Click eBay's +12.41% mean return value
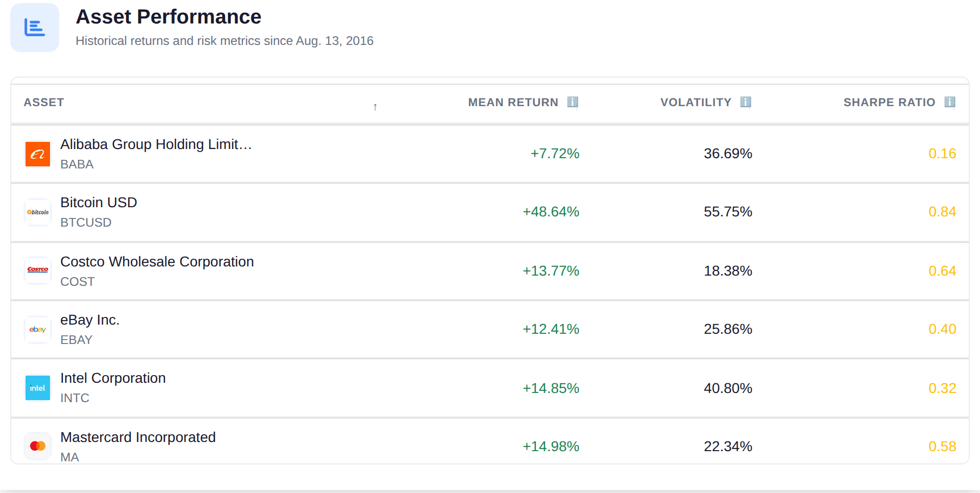This screenshot has width=980, height=493. click(x=551, y=329)
